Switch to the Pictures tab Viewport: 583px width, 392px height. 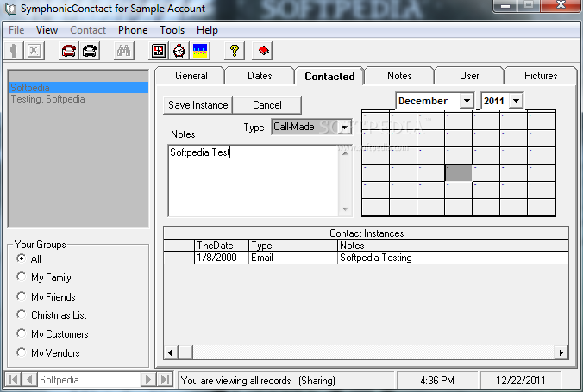click(541, 76)
